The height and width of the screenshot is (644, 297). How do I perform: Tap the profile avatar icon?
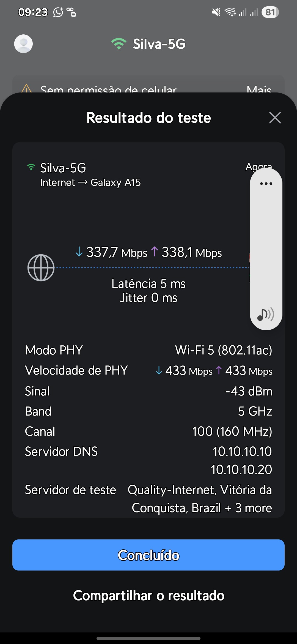coord(23,44)
